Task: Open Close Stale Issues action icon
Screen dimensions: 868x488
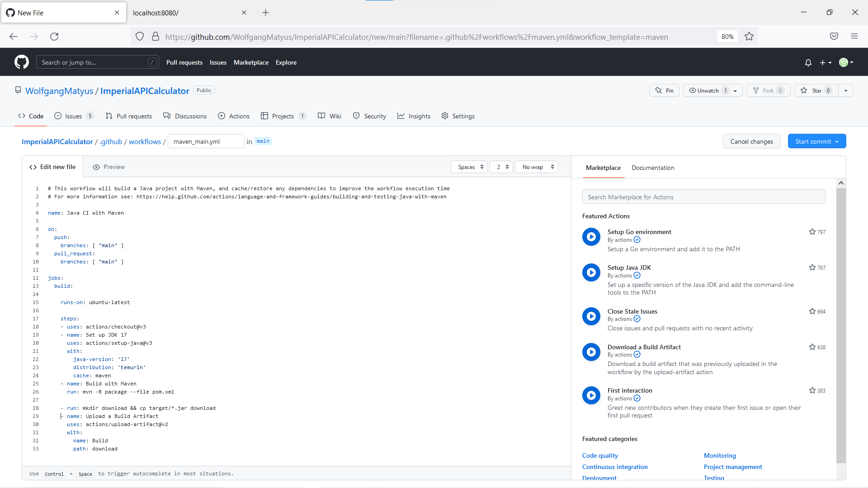Action: 591,316
